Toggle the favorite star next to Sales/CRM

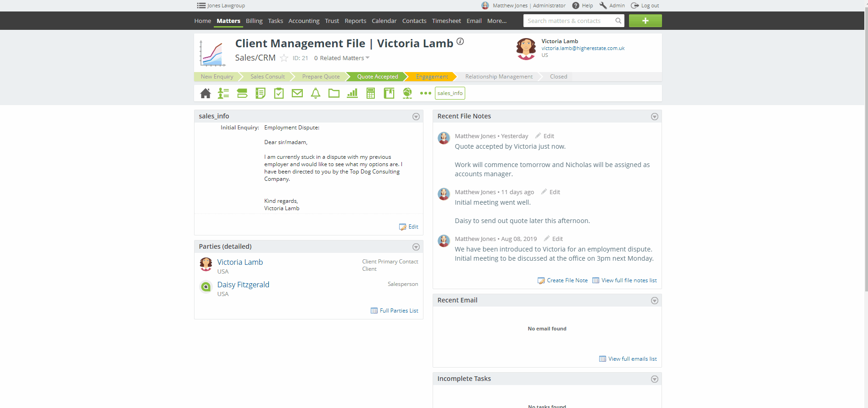[x=284, y=58]
